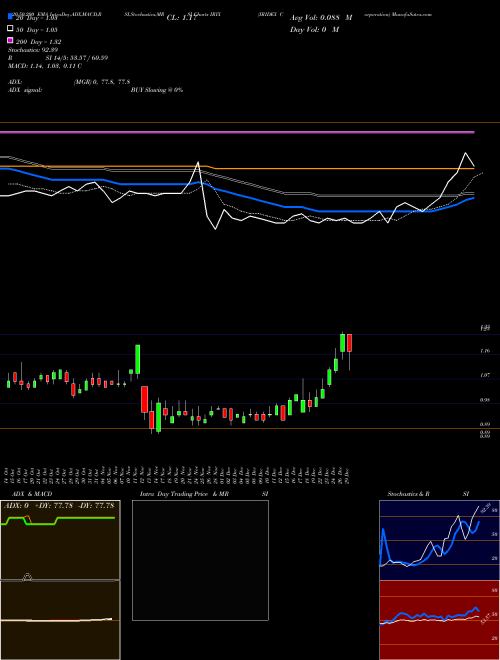The height and width of the screenshot is (660, 500).
Task: Click the 1.16 price axis label
Action: [484, 350]
